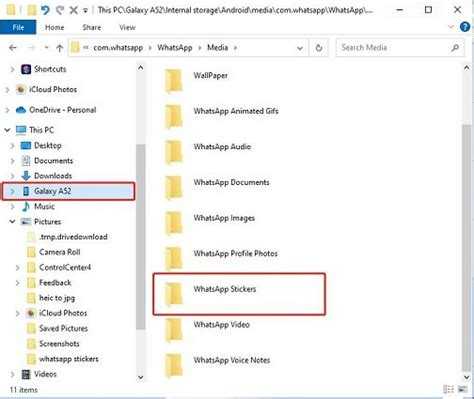Screen dimensions: 474x399
Task: Refresh the Media folder view
Action: (319, 48)
